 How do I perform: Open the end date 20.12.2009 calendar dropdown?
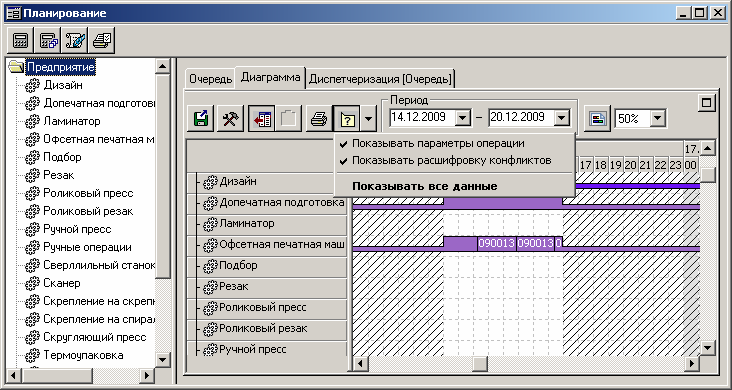tap(562, 118)
